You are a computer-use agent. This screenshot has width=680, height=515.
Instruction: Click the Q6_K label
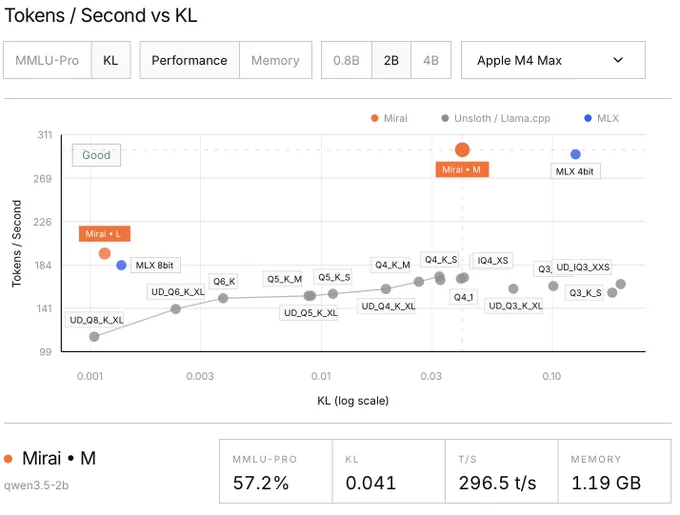pos(224,281)
